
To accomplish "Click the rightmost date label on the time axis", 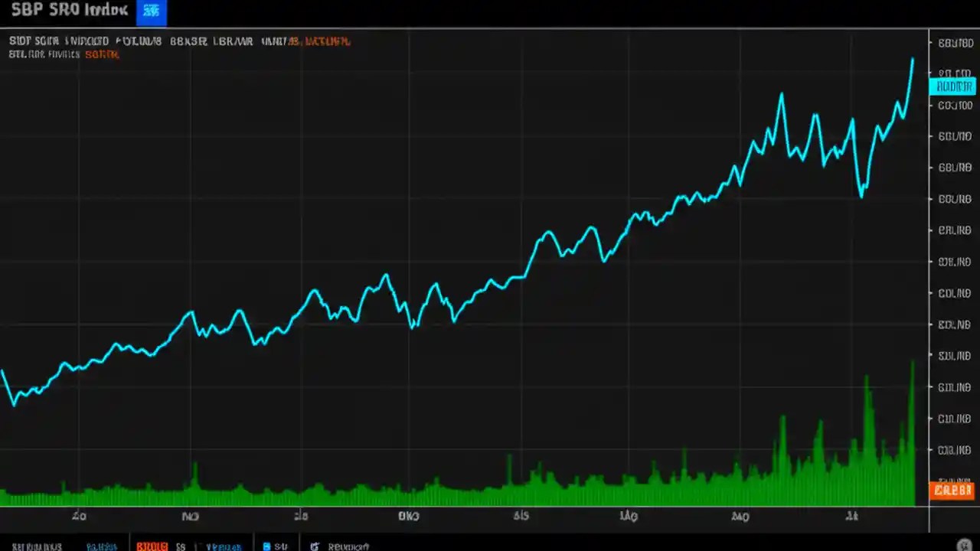I will click(x=852, y=516).
